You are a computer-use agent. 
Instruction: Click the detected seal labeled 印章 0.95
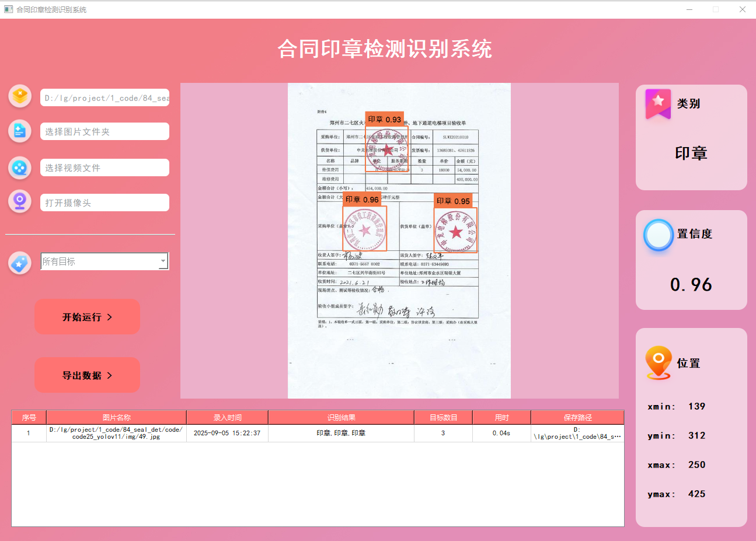coord(455,230)
